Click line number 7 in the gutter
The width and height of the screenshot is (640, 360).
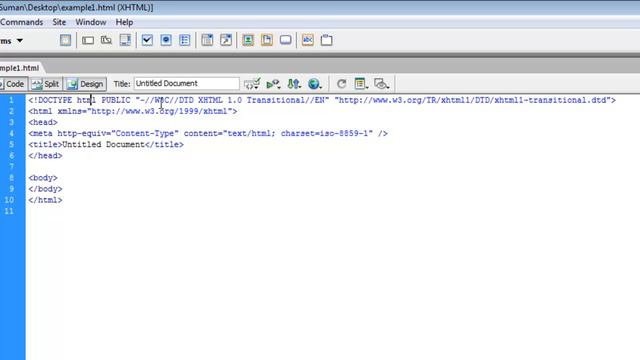tap(11, 167)
